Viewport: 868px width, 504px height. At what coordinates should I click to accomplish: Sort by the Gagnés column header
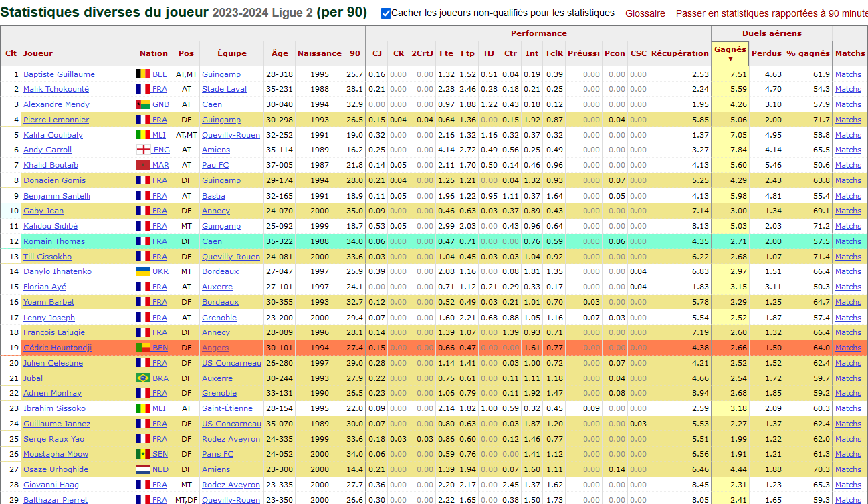(730, 53)
